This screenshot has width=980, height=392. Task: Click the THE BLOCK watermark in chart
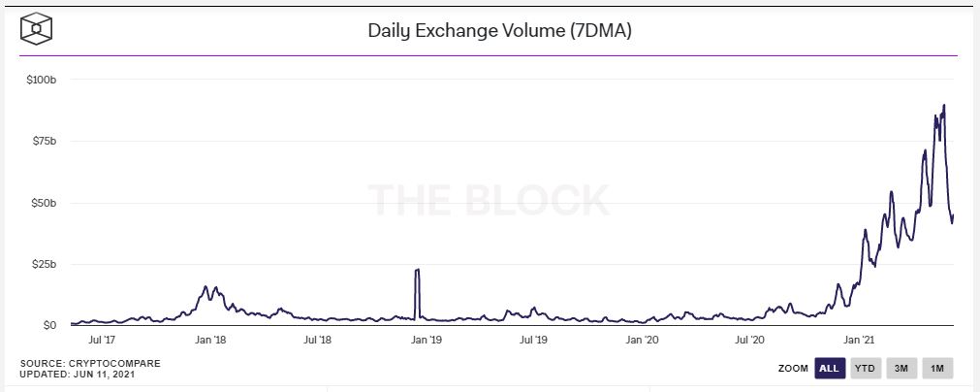[489, 200]
